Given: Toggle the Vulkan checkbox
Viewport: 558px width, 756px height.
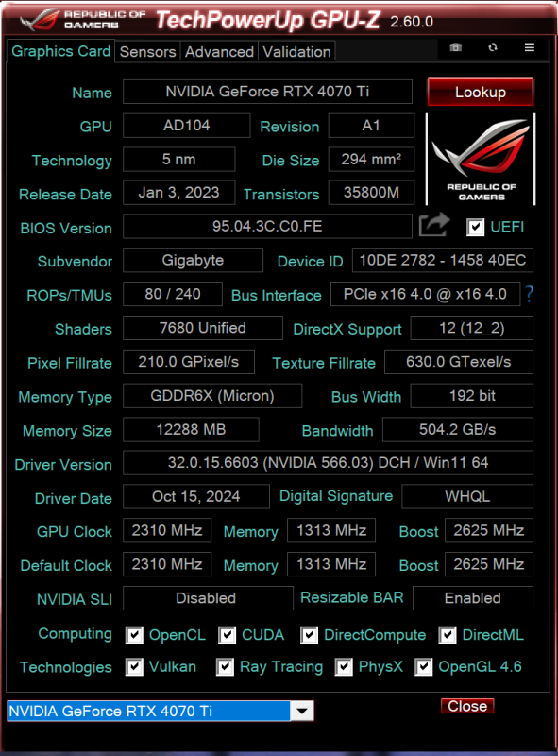Looking at the screenshot, I should point(134,667).
